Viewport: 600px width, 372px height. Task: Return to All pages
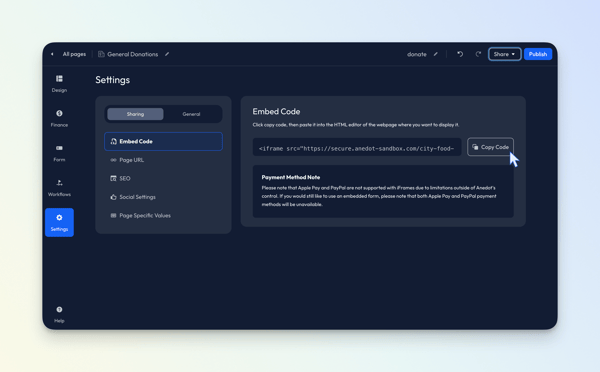click(x=74, y=54)
